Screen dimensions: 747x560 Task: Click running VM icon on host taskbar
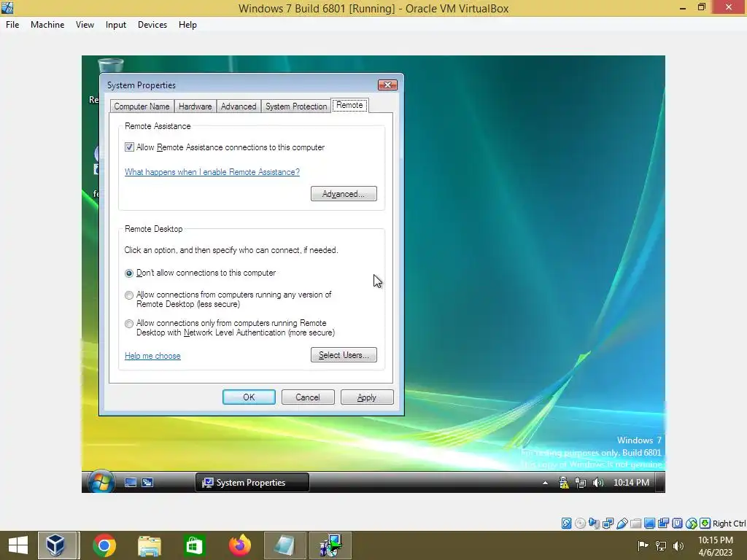[x=330, y=545]
